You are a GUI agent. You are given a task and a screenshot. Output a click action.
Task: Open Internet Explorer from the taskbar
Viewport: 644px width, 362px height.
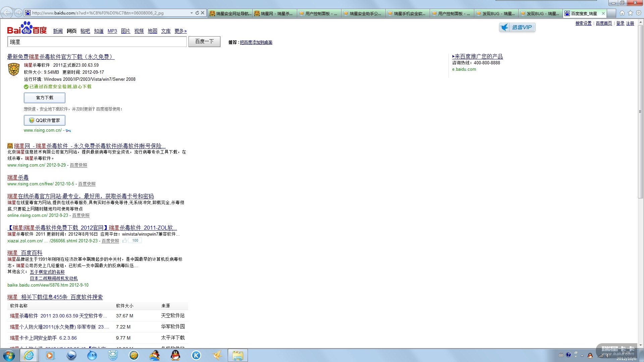[x=29, y=355]
